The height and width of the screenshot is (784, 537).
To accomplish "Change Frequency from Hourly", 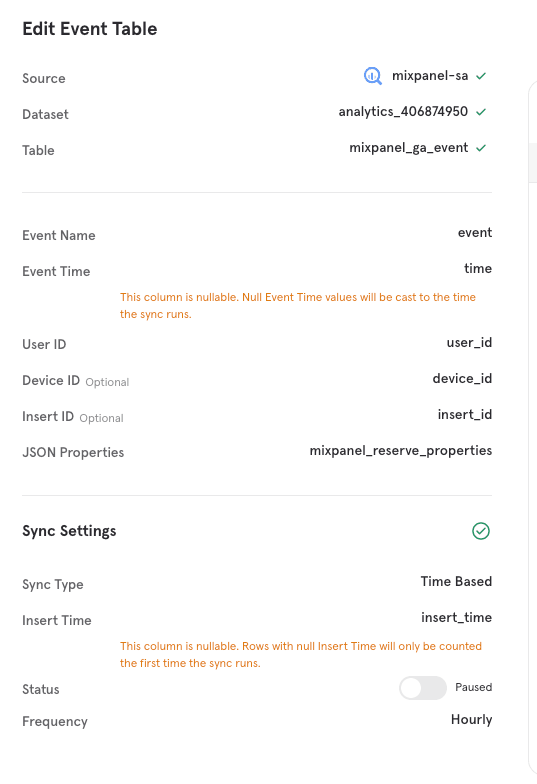I will point(472,720).
